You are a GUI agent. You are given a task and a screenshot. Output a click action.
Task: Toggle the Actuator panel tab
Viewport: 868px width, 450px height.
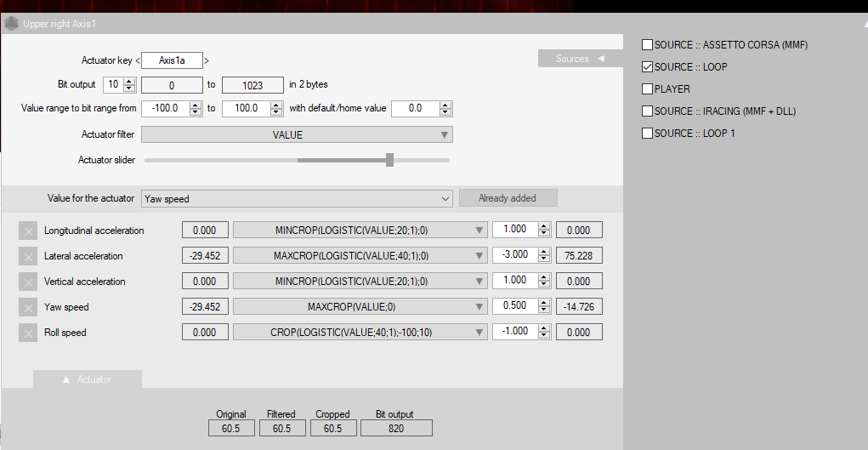pyautogui.click(x=87, y=379)
